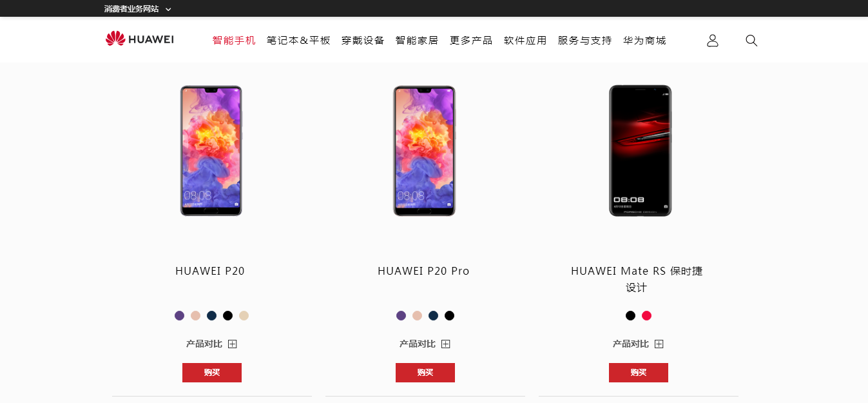Open the user account icon

pos(712,40)
